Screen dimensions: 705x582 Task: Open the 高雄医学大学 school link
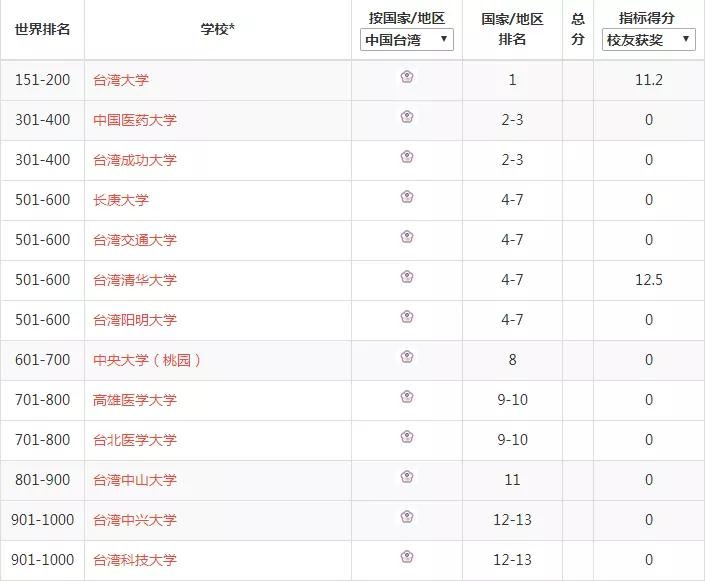[x=134, y=400]
